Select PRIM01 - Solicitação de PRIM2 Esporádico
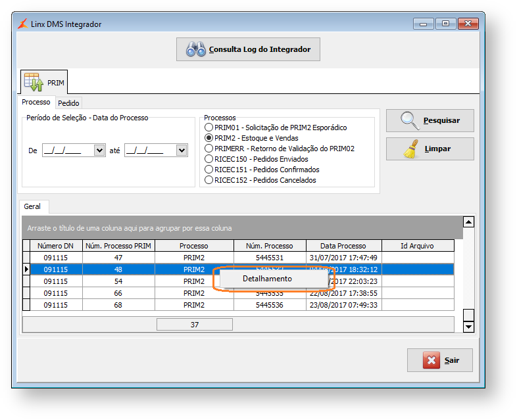Image resolution: width=517 pixels, height=420 pixels. pos(276,128)
